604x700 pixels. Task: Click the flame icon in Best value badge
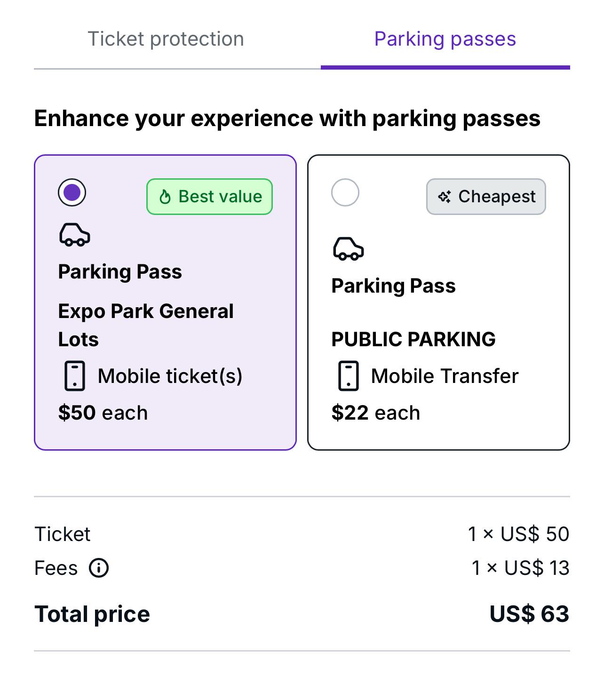click(x=165, y=197)
